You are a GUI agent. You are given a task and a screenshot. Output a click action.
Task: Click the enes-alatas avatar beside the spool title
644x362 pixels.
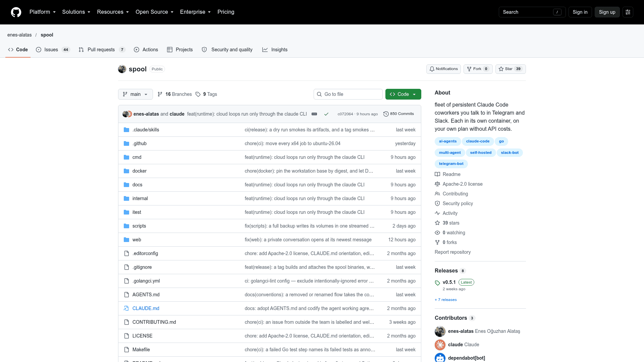(122, 69)
